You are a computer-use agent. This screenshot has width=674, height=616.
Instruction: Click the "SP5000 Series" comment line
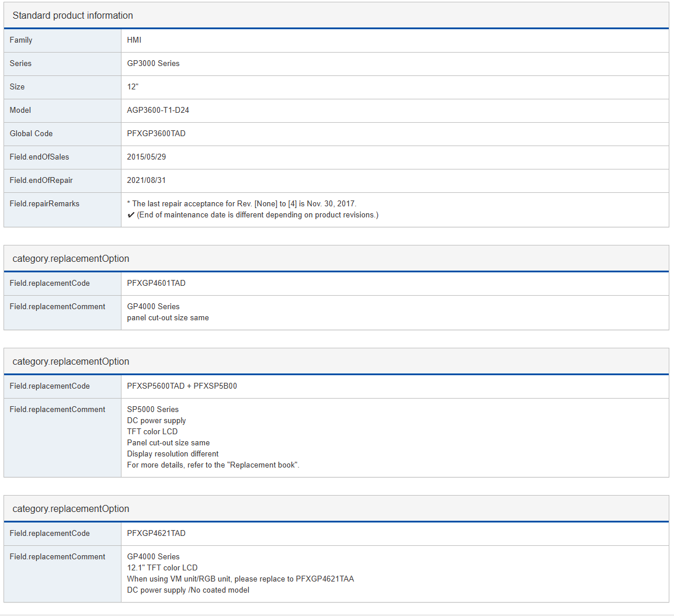click(153, 409)
